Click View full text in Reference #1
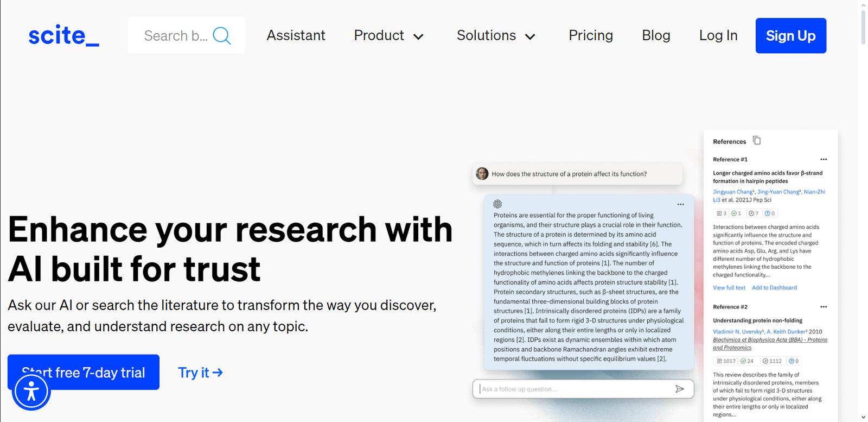 729,288
